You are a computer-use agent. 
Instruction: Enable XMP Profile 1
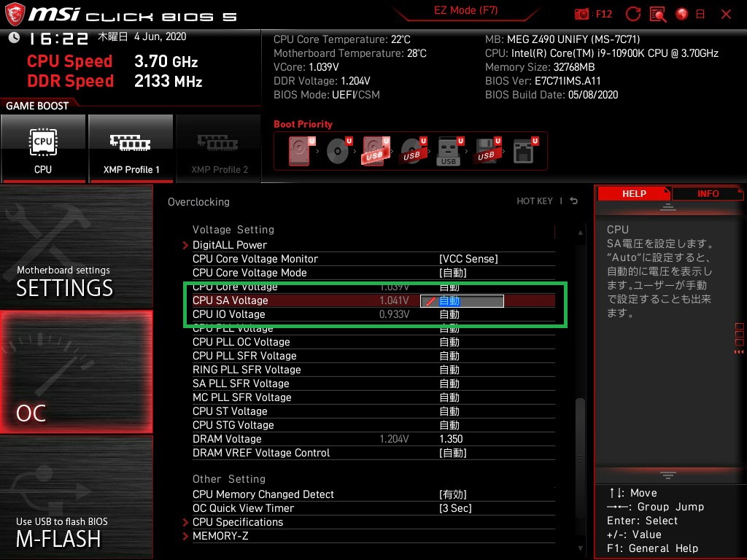pyautogui.click(x=131, y=148)
